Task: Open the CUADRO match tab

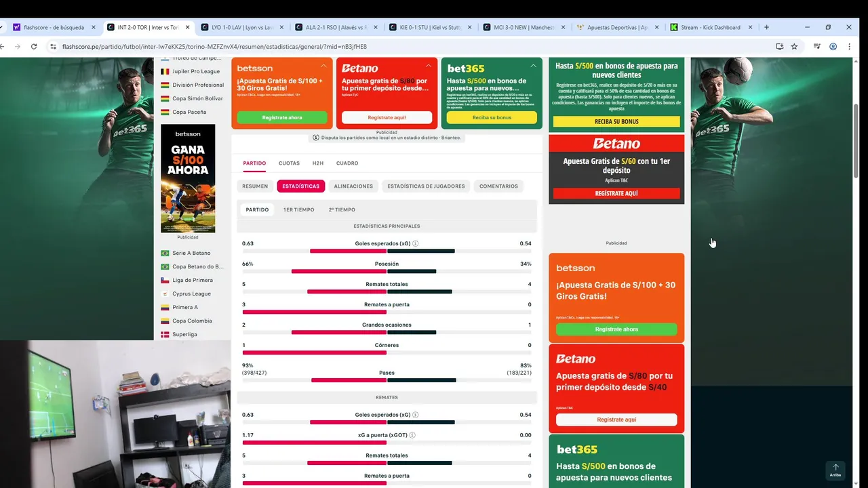Action: tap(347, 163)
